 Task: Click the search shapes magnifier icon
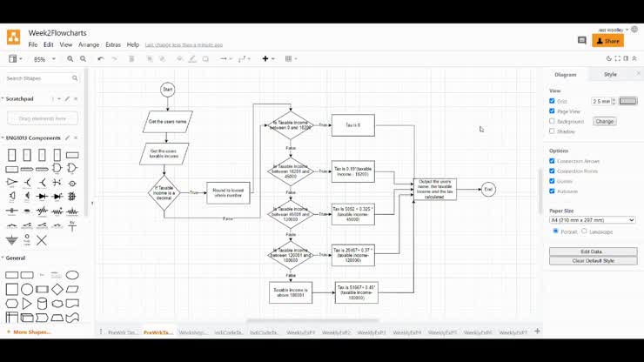[x=75, y=78]
